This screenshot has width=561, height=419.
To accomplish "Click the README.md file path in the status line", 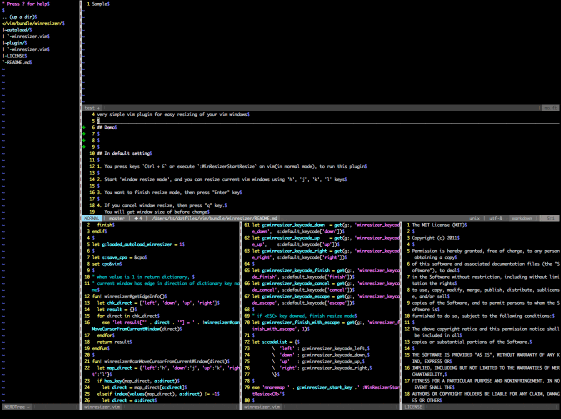I will pos(215,218).
